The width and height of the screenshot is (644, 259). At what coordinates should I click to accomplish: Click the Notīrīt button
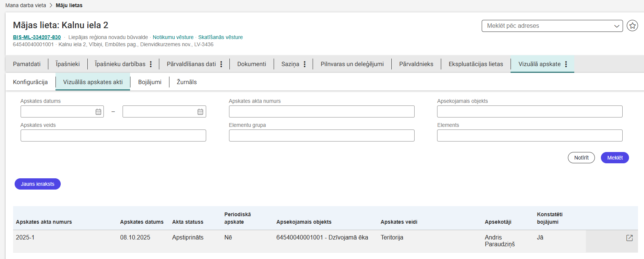[x=581, y=158]
